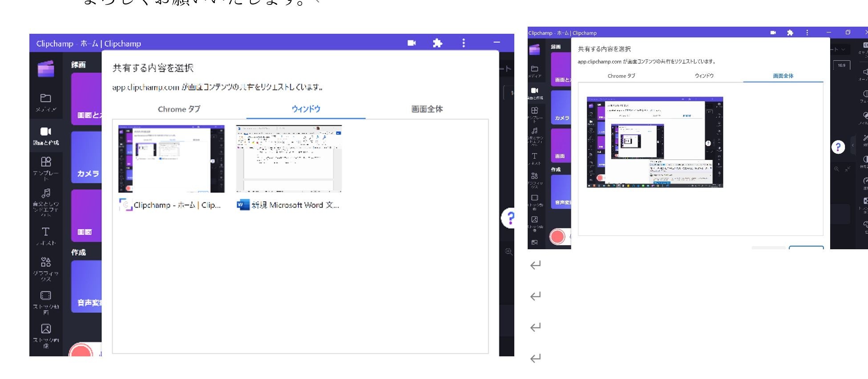
Task: Click camera icon in left screenshot title bar
Action: tap(412, 43)
